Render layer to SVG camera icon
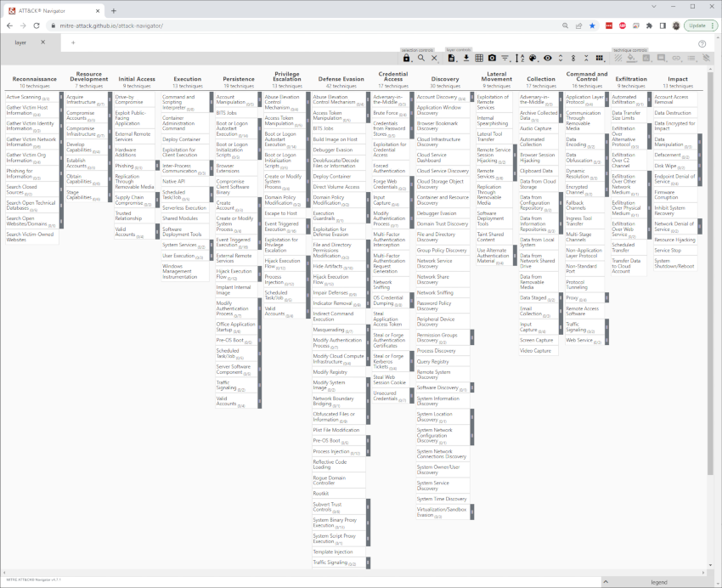The image size is (722, 588). click(492, 58)
